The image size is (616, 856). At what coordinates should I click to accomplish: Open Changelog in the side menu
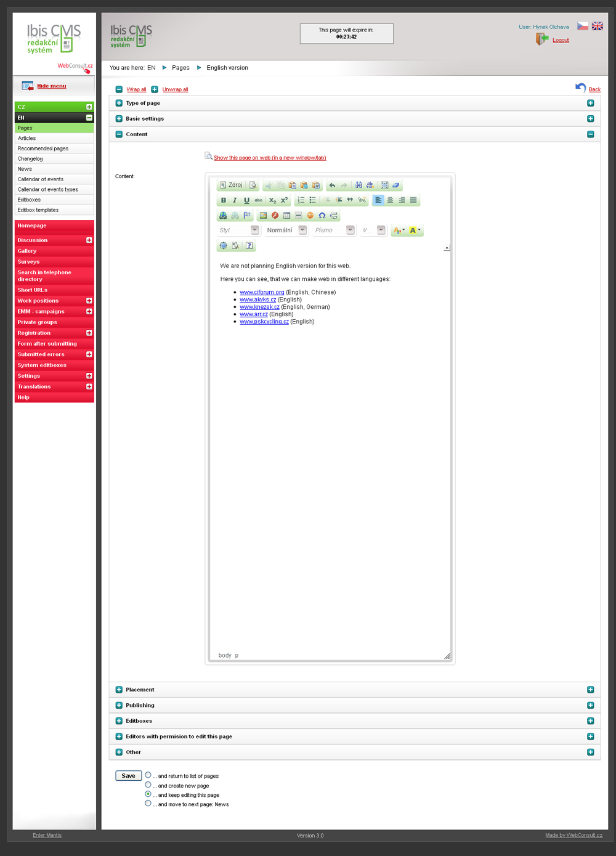tap(54, 159)
